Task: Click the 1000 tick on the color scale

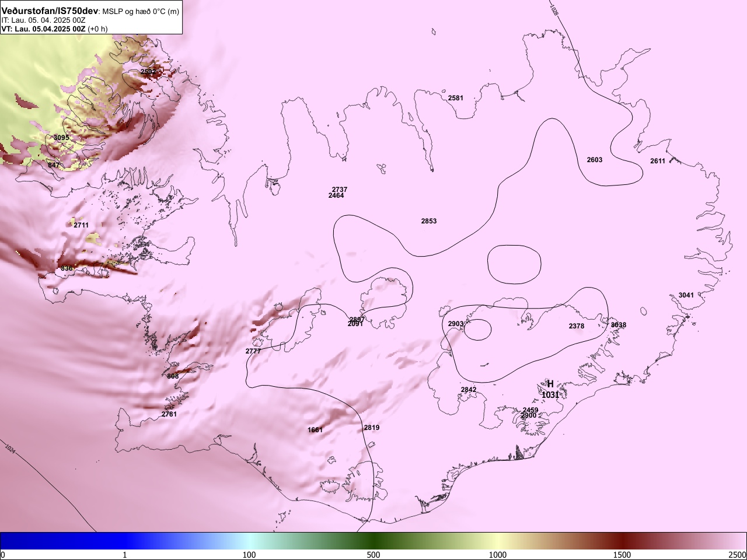Action: (x=498, y=554)
